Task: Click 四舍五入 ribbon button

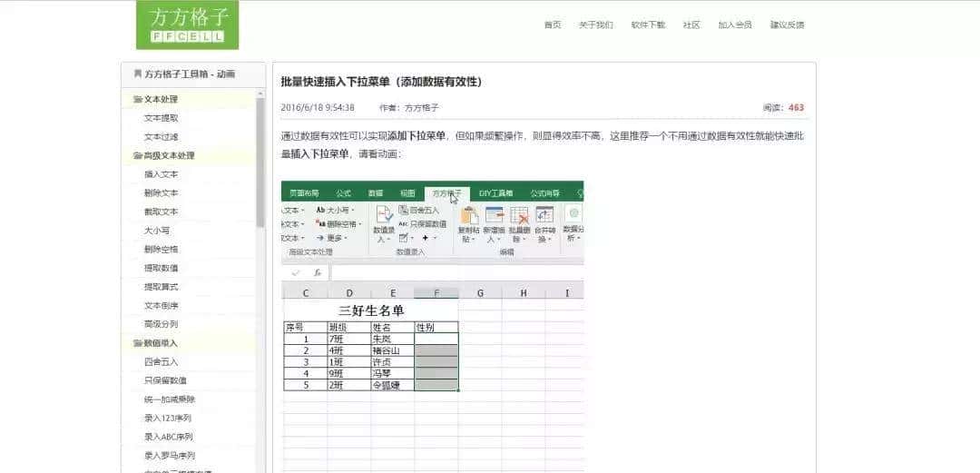Action: pyautogui.click(x=419, y=211)
